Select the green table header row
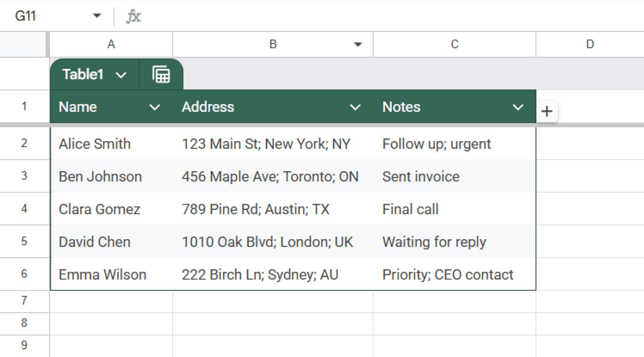 pos(283,107)
